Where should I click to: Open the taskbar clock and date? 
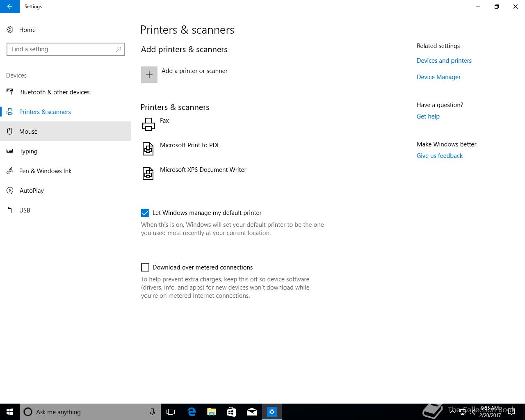coord(490,412)
